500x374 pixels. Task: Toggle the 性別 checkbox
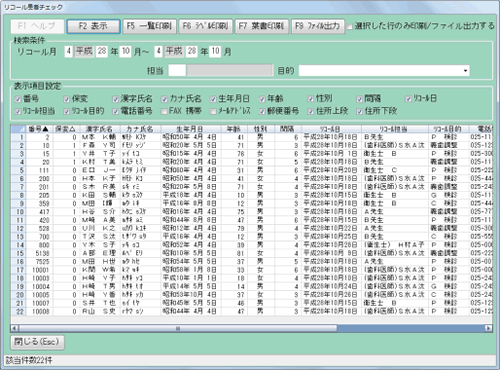311,99
